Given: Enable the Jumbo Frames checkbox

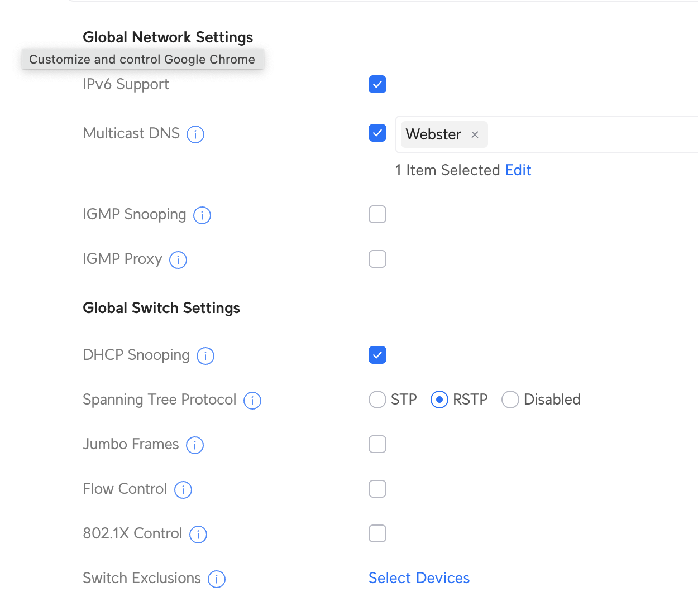Looking at the screenshot, I should (x=377, y=444).
